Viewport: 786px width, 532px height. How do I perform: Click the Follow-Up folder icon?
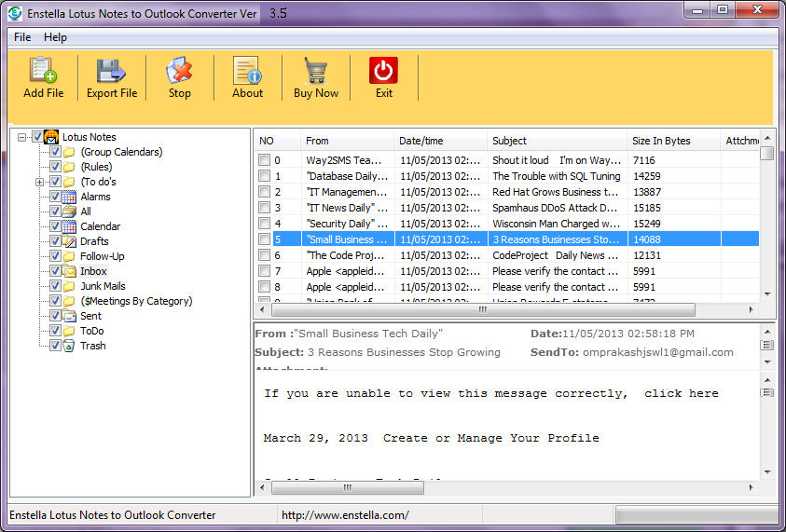click(69, 256)
